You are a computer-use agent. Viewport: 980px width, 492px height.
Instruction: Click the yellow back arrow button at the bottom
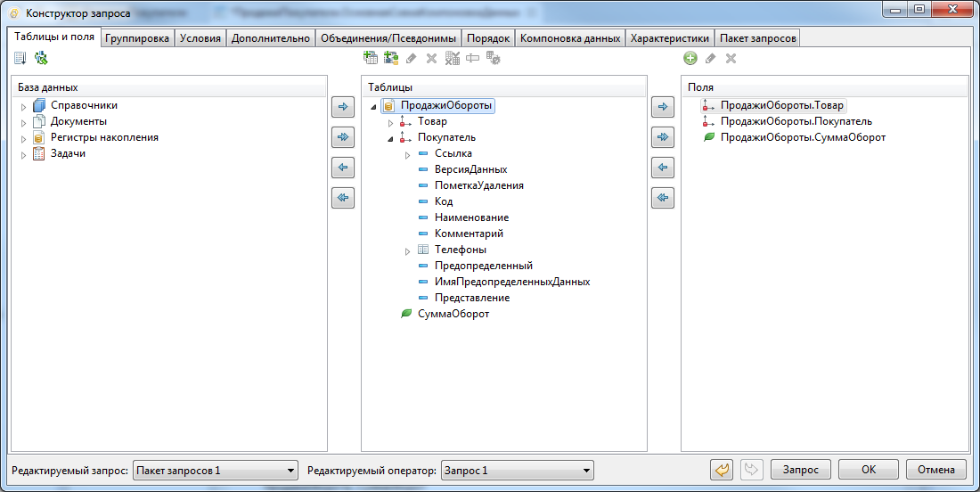pos(722,470)
